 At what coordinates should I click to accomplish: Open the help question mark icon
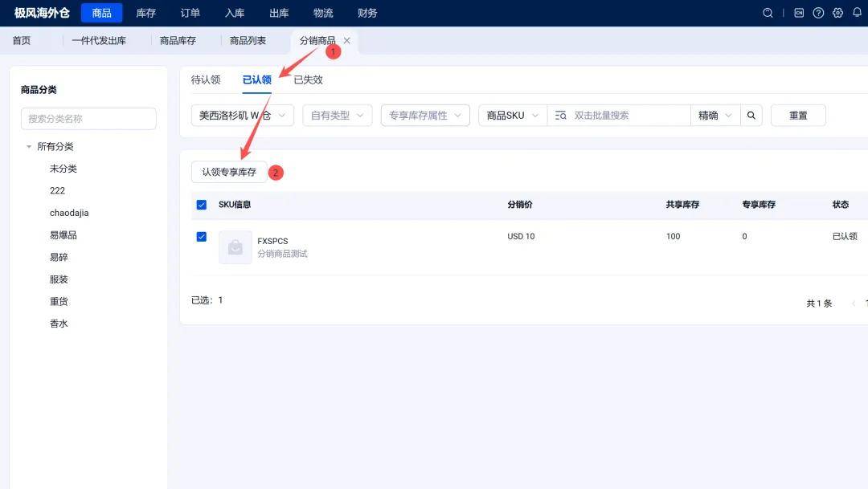818,13
